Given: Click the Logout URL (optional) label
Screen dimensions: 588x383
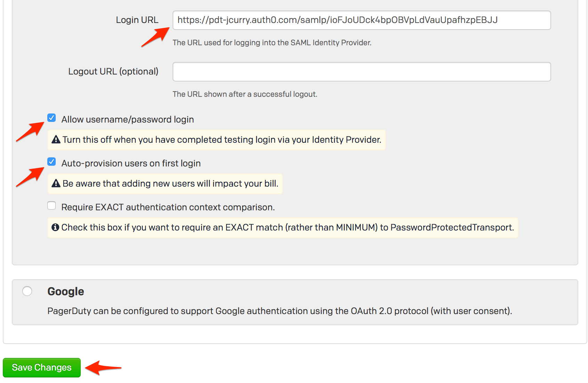Looking at the screenshot, I should coord(113,71).
